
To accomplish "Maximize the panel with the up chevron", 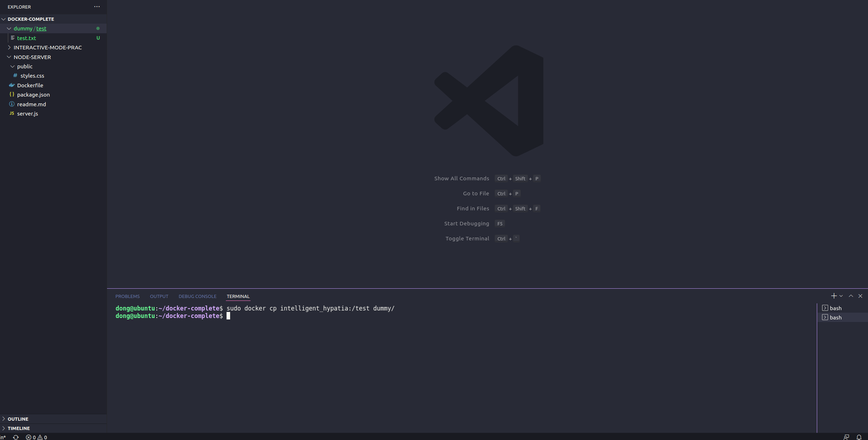I will point(851,296).
